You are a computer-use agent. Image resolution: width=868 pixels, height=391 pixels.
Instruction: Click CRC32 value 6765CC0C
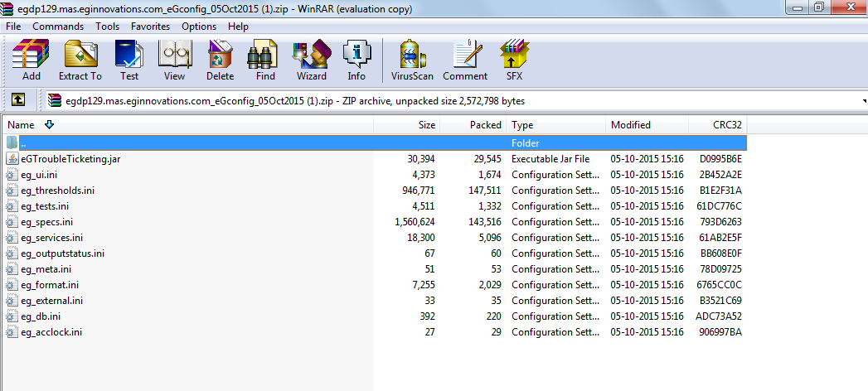[x=720, y=285]
